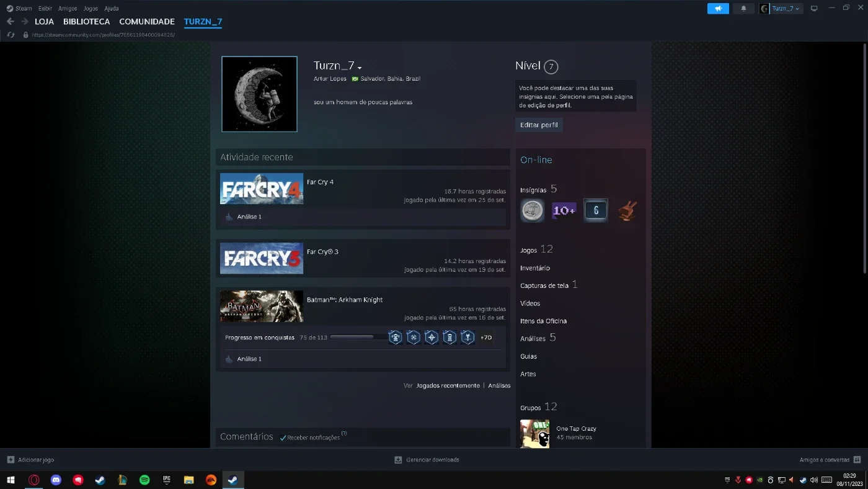Click the purple 10+ badge icon
The width and height of the screenshot is (868, 489).
(x=564, y=210)
